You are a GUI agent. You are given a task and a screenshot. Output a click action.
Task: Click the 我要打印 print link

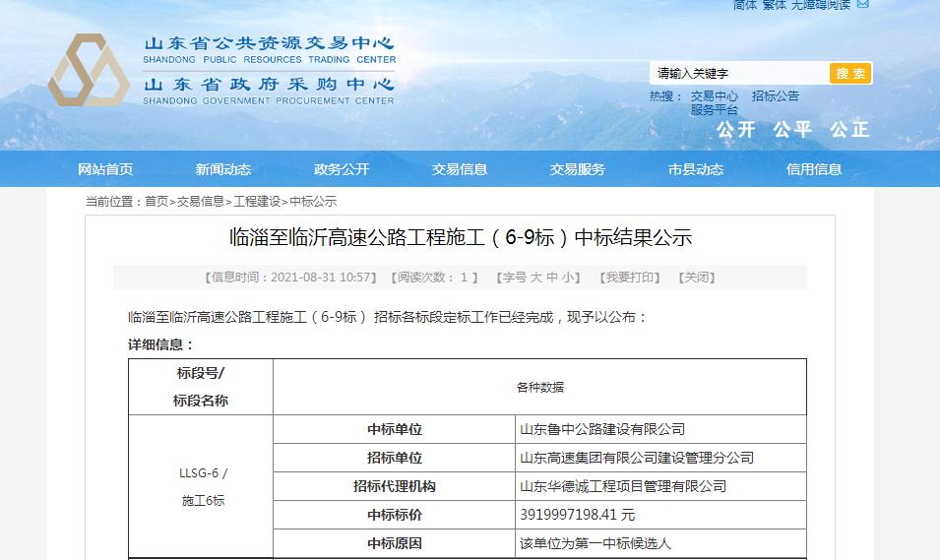click(x=632, y=278)
